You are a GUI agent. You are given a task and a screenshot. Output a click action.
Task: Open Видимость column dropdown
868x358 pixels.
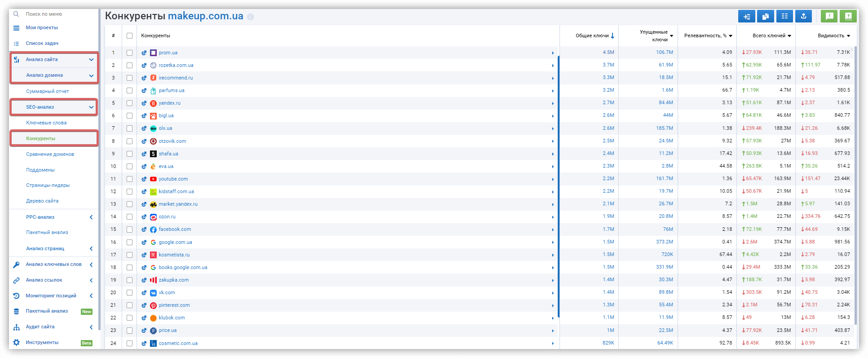click(x=848, y=36)
